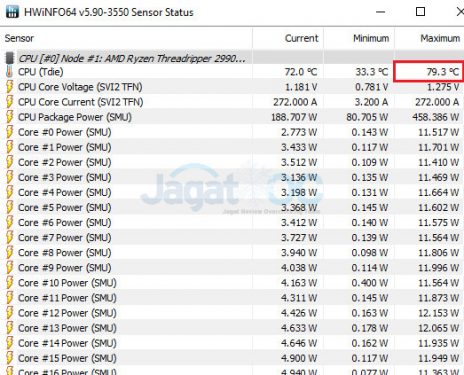Click the Core #12 Power (SMU) label
The height and width of the screenshot is (375, 464).
67,313
